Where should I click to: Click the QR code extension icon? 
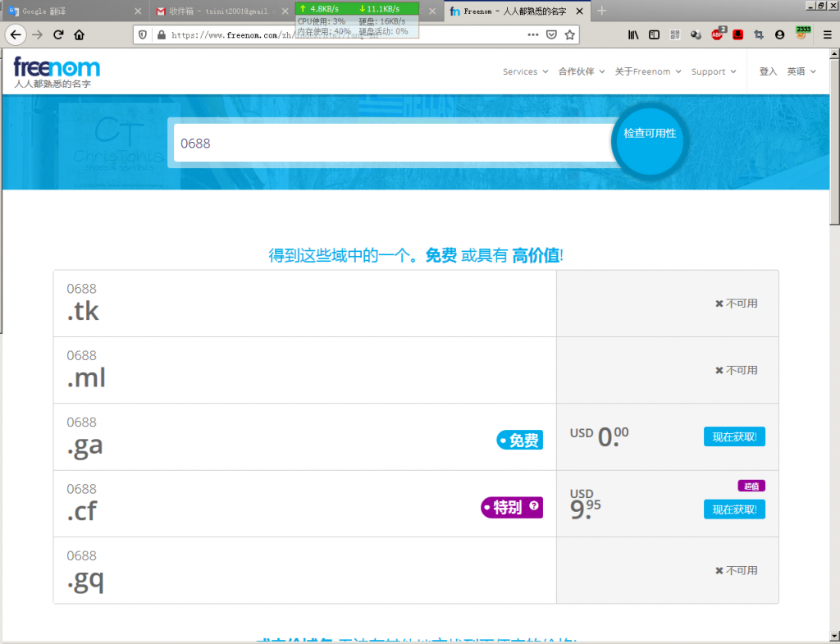click(x=675, y=34)
